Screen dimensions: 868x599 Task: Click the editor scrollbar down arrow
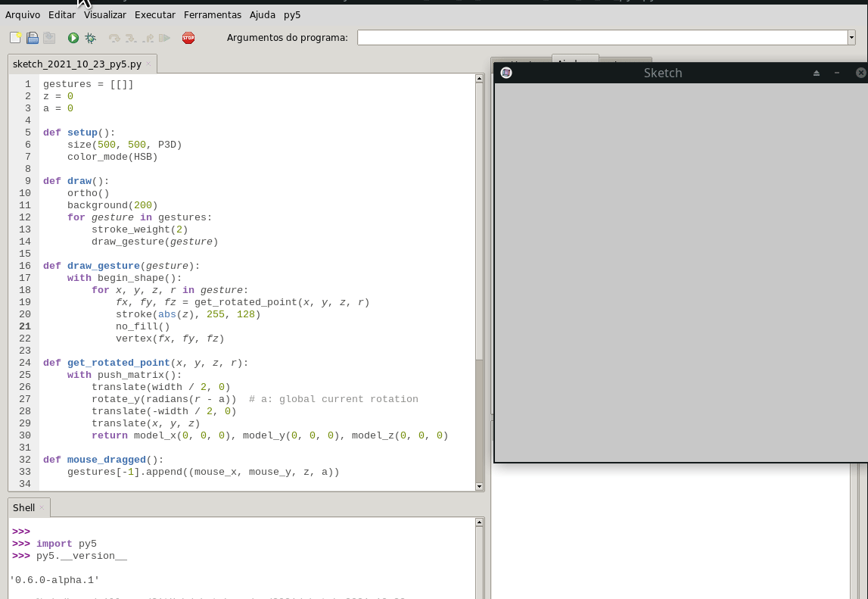click(x=479, y=486)
